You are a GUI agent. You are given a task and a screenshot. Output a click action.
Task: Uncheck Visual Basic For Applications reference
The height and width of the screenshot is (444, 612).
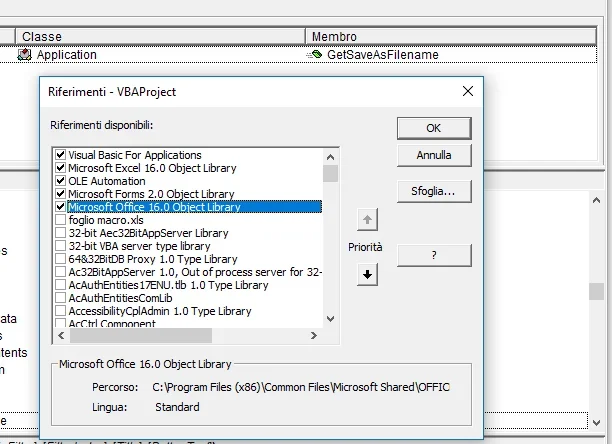(x=60, y=155)
